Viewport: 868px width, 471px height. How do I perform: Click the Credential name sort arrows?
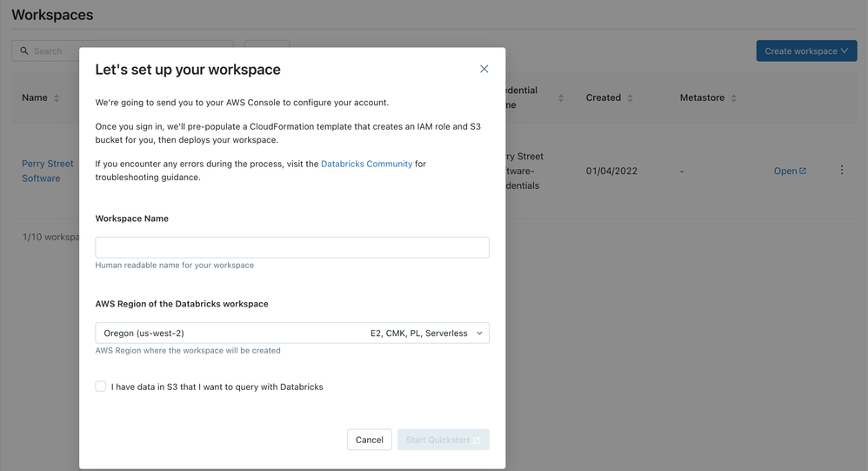click(561, 98)
